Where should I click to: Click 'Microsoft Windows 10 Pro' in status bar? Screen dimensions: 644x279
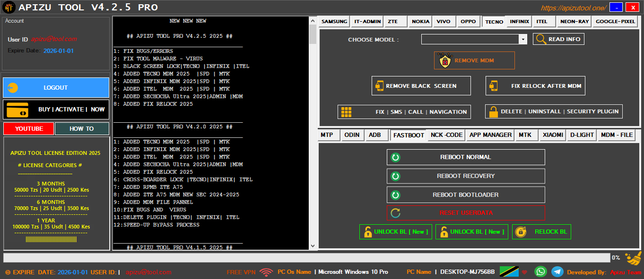(353, 272)
